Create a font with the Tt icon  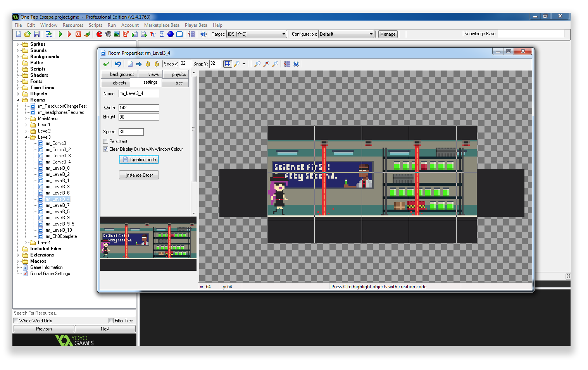point(153,34)
